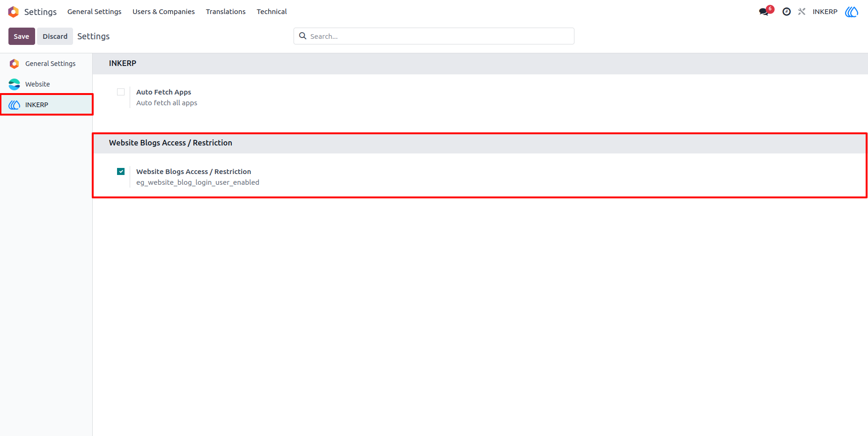This screenshot has width=868, height=436.
Task: Open the Technical menu
Action: 272,12
